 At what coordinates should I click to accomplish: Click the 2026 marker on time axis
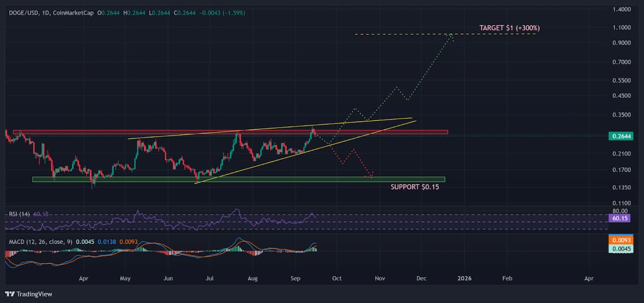pos(464,279)
